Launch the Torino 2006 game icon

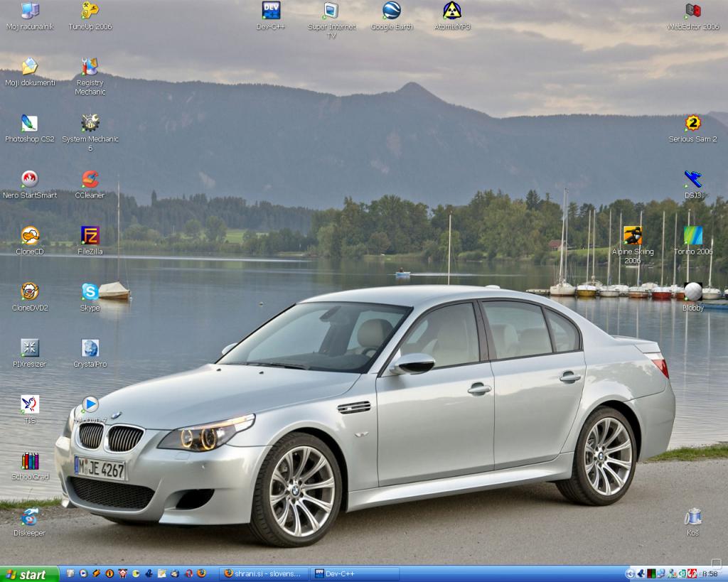(692, 241)
